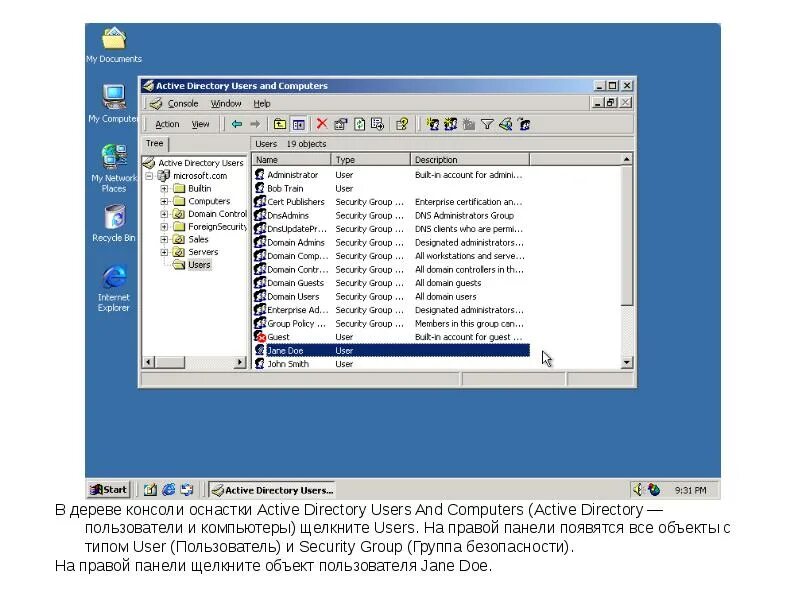Expand the Builtin folder node
The height and width of the screenshot is (600, 800).
pos(164,189)
